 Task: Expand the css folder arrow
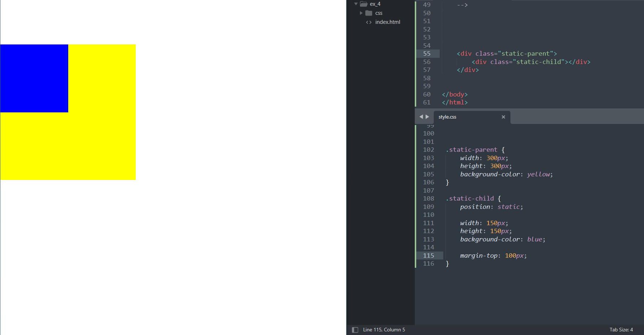click(361, 13)
